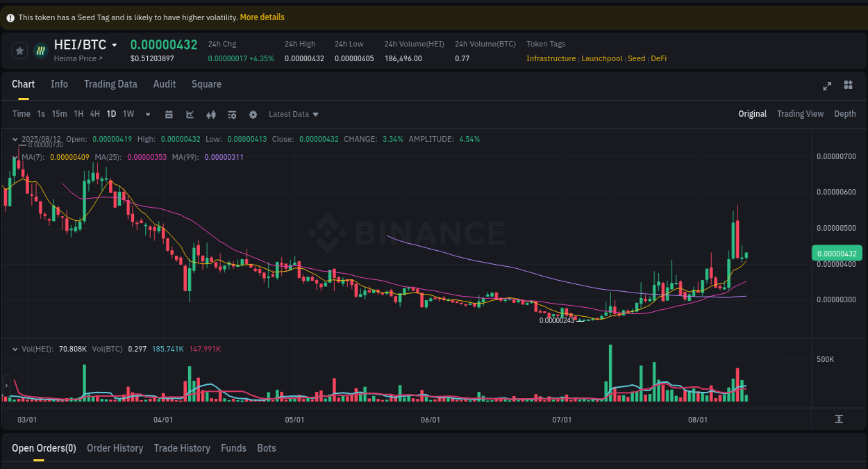Screen dimensions: 868x469
Task: Expand the chart to fullscreen
Action: (827, 86)
